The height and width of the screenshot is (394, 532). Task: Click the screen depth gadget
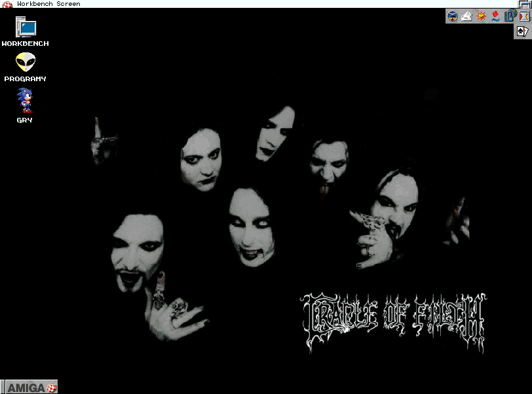(x=525, y=4)
